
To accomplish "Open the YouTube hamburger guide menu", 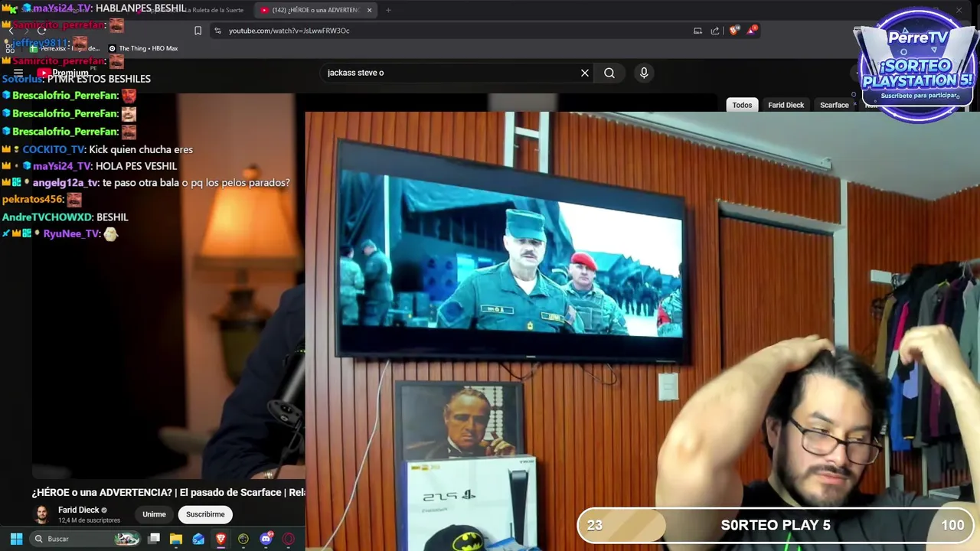I will 18,73.
